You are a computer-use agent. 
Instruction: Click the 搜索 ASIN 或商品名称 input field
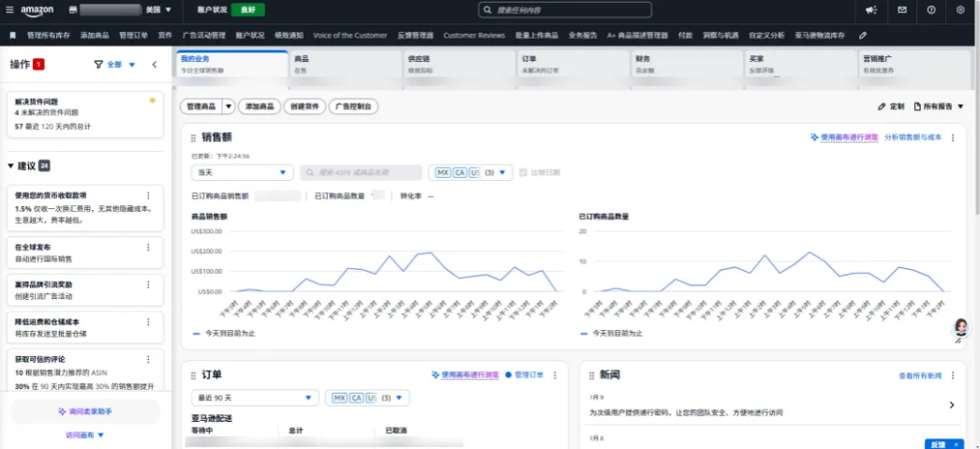tap(362, 172)
